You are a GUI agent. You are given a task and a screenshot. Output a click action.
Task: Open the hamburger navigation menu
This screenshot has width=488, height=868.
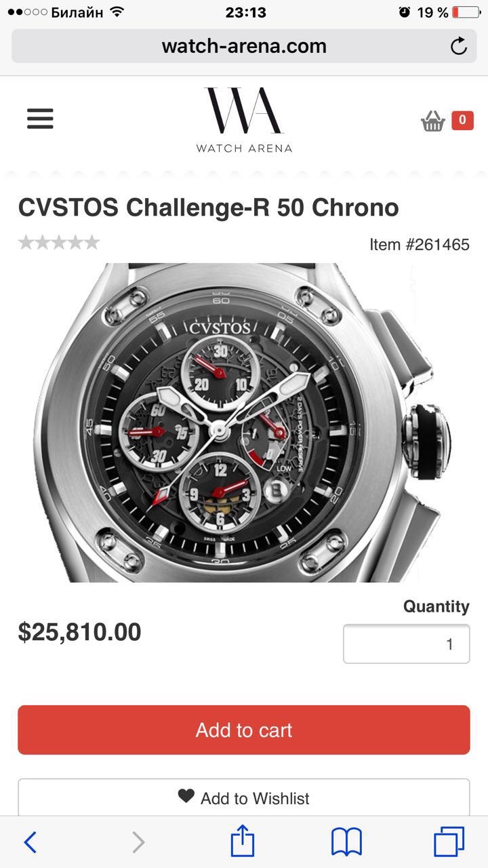40,119
